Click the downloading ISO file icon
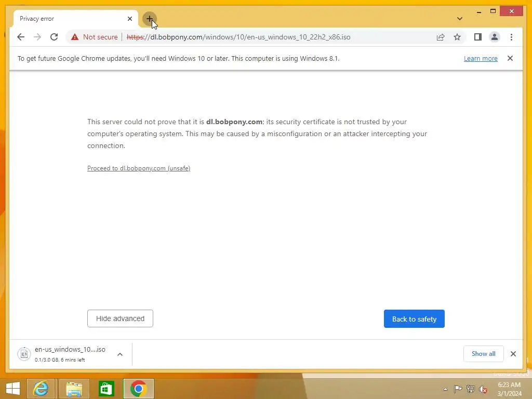532x399 pixels. coord(24,354)
